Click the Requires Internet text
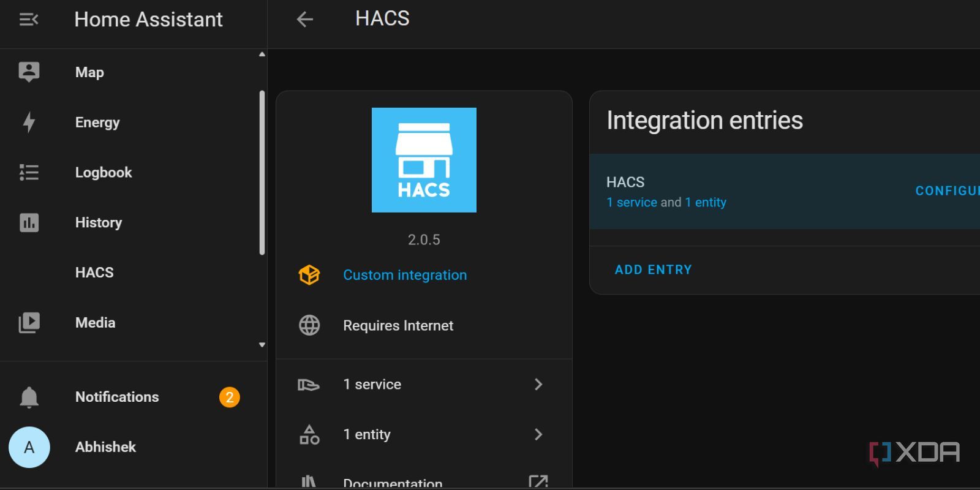 398,325
